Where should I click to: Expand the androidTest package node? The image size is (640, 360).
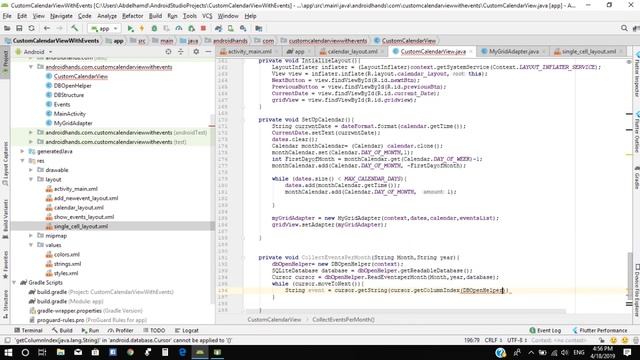(x=31, y=133)
